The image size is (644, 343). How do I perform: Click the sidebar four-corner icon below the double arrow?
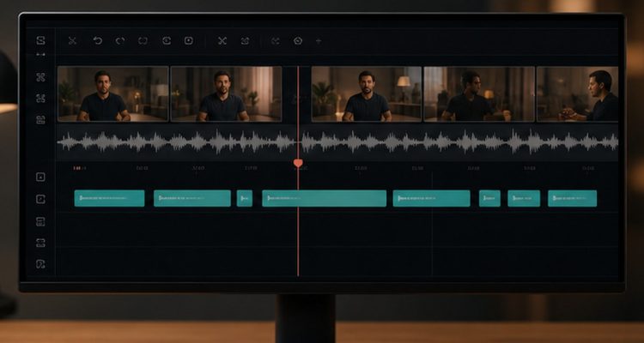pos(40,77)
